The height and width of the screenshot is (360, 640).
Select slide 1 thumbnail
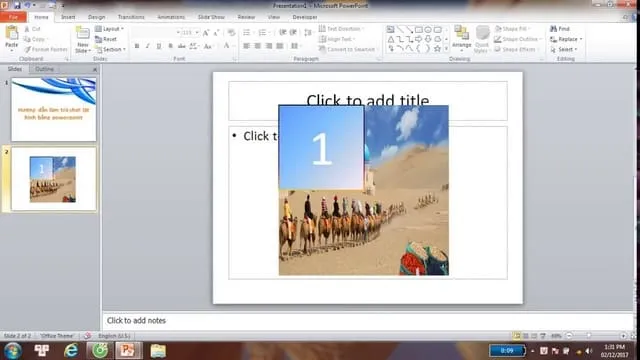click(54, 109)
